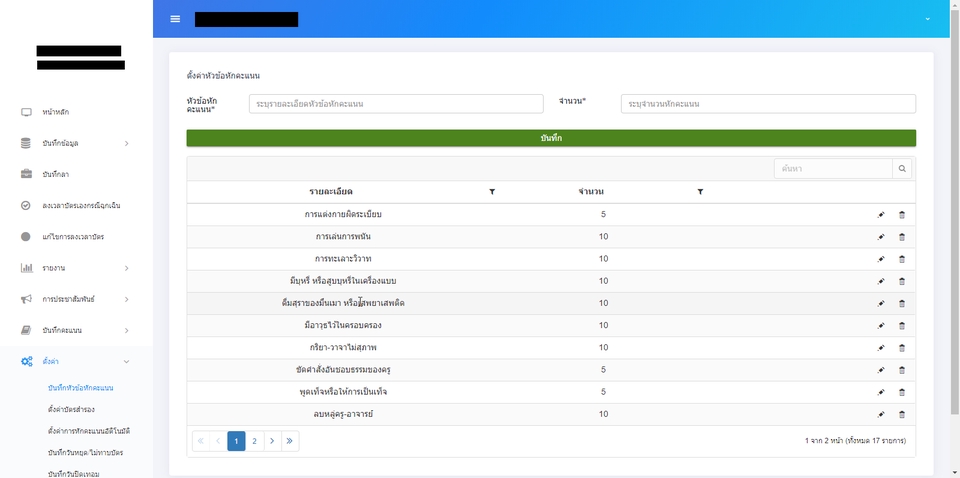Click the briefcase icon beside บันทึกลา
This screenshot has height=478, width=960.
[26, 174]
